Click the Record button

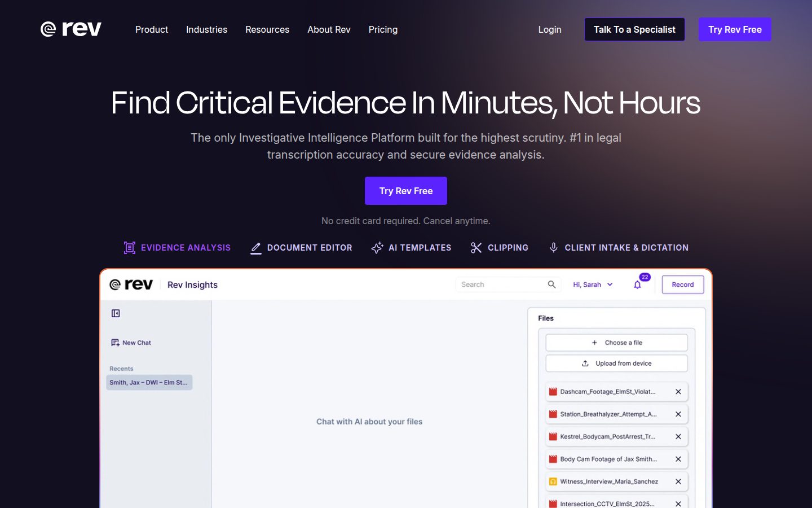[x=683, y=284]
